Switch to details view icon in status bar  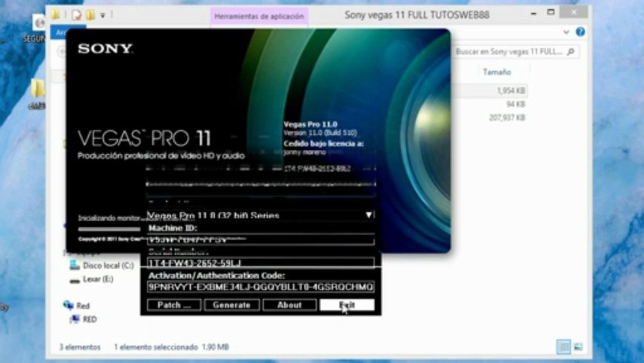tap(563, 347)
